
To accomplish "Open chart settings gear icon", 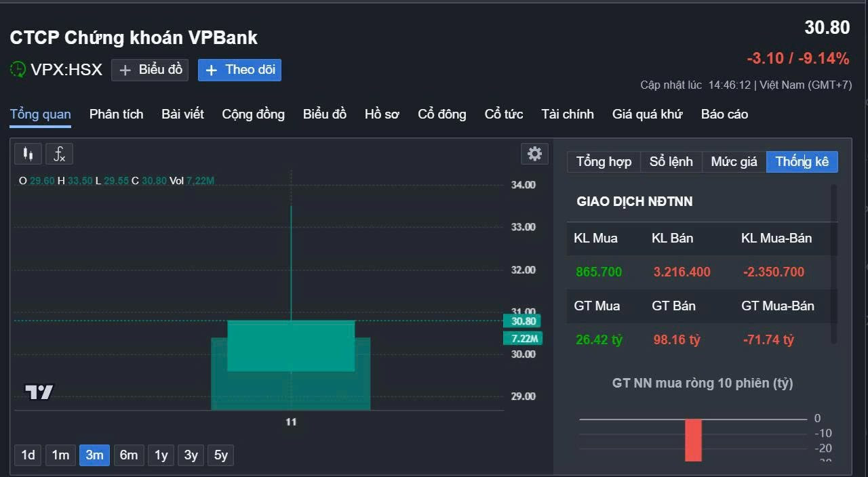I will click(x=534, y=154).
